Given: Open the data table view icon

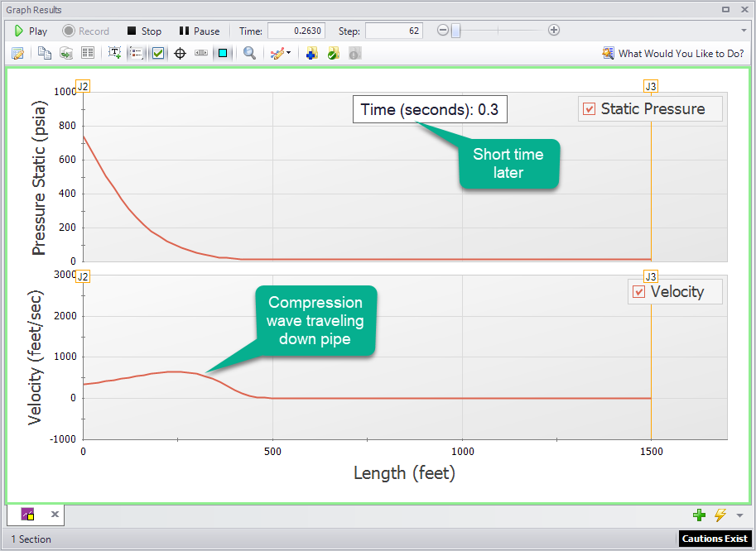Looking at the screenshot, I should [87, 52].
